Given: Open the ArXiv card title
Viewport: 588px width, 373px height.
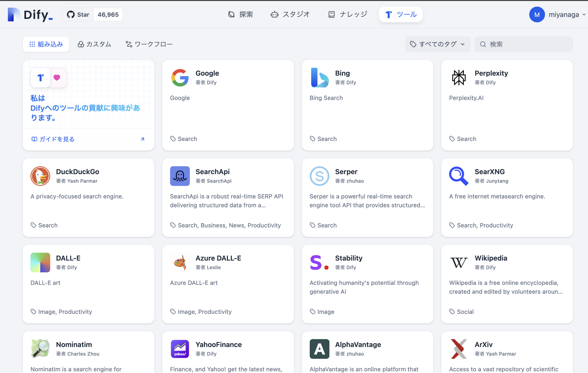Looking at the screenshot, I should pyautogui.click(x=484, y=344).
